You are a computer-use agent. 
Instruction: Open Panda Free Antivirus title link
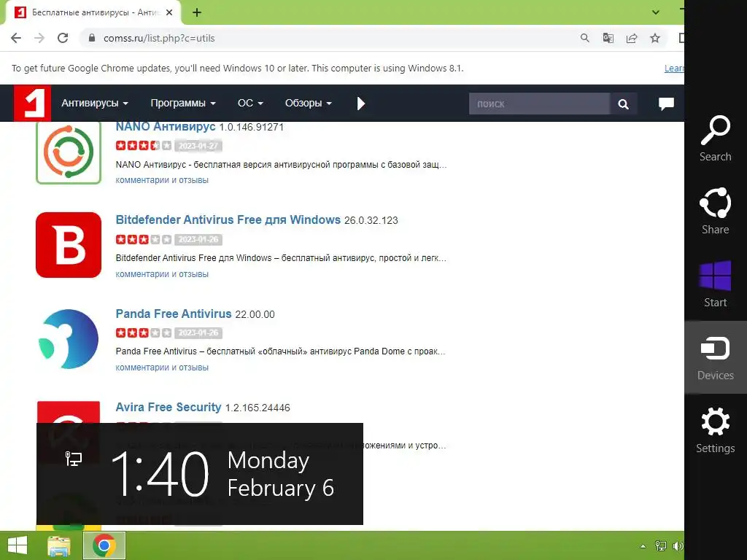(174, 314)
